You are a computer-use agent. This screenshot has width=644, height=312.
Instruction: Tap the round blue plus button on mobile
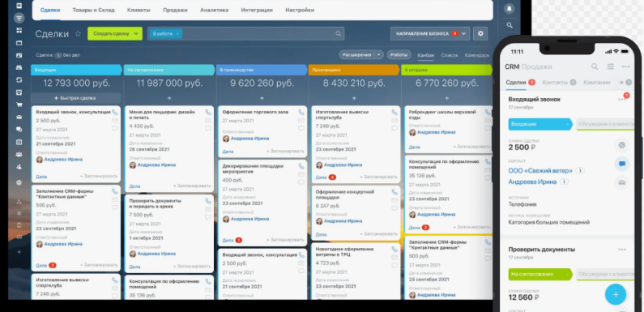[616, 294]
